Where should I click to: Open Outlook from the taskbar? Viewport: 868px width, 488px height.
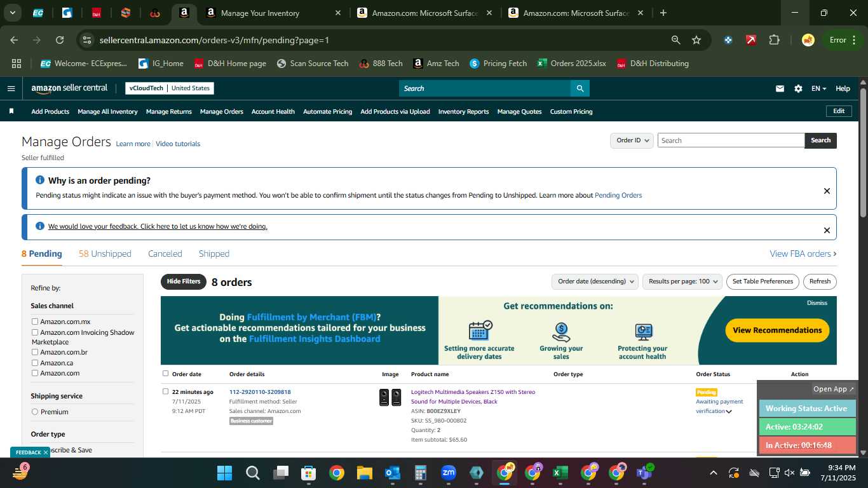click(392, 473)
